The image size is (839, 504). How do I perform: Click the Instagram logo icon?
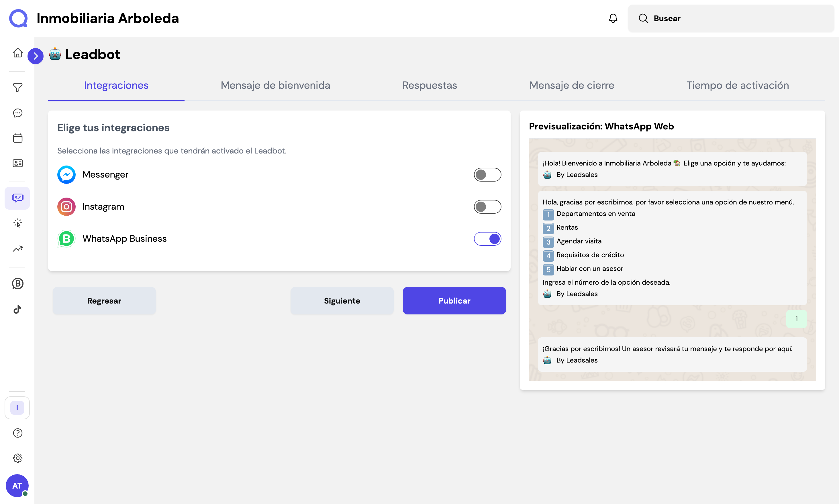point(66,206)
